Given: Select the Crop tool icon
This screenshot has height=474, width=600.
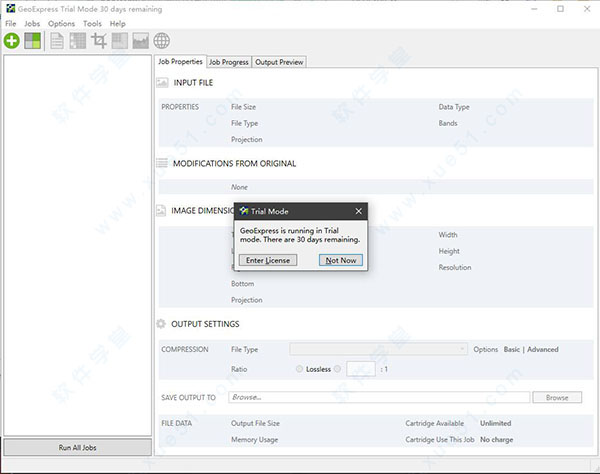Looking at the screenshot, I should click(x=99, y=41).
